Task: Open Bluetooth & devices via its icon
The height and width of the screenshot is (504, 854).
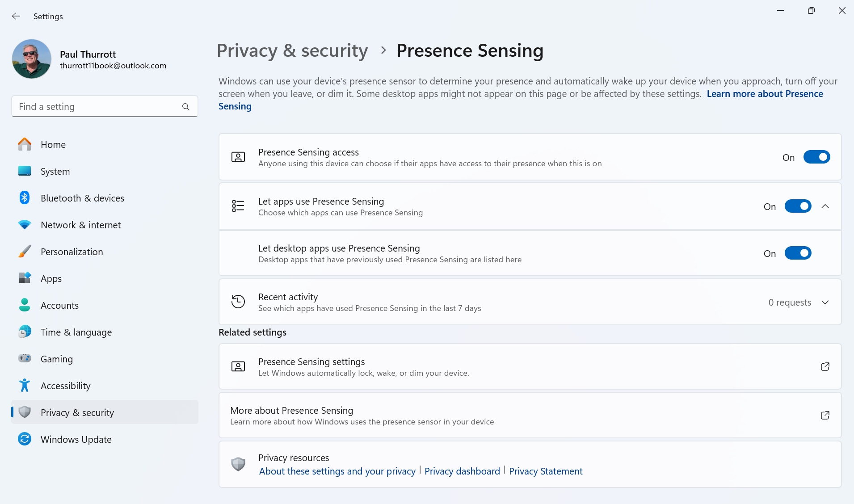Action: pyautogui.click(x=25, y=198)
